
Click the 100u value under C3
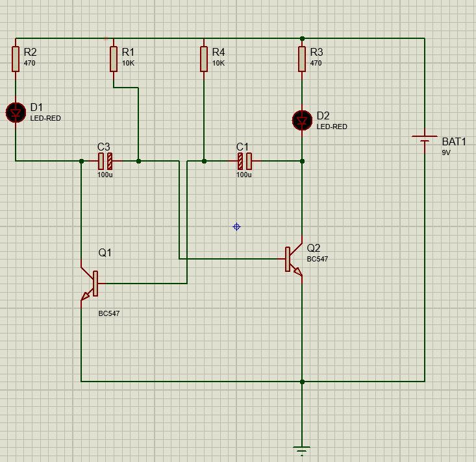pyautogui.click(x=105, y=175)
